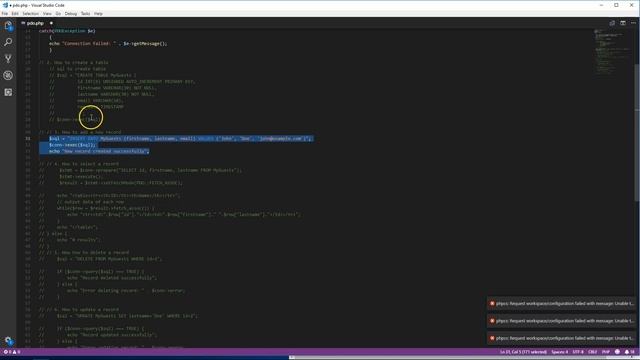The height and width of the screenshot is (360, 640).
Task: Click the echo "Connection failed" code line
Action: pyautogui.click(x=108, y=44)
